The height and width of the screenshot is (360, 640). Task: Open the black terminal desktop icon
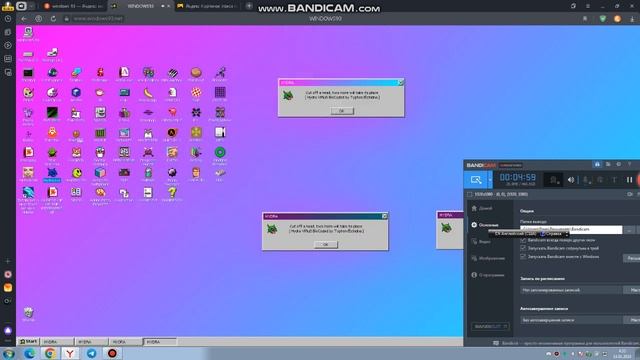click(28, 73)
